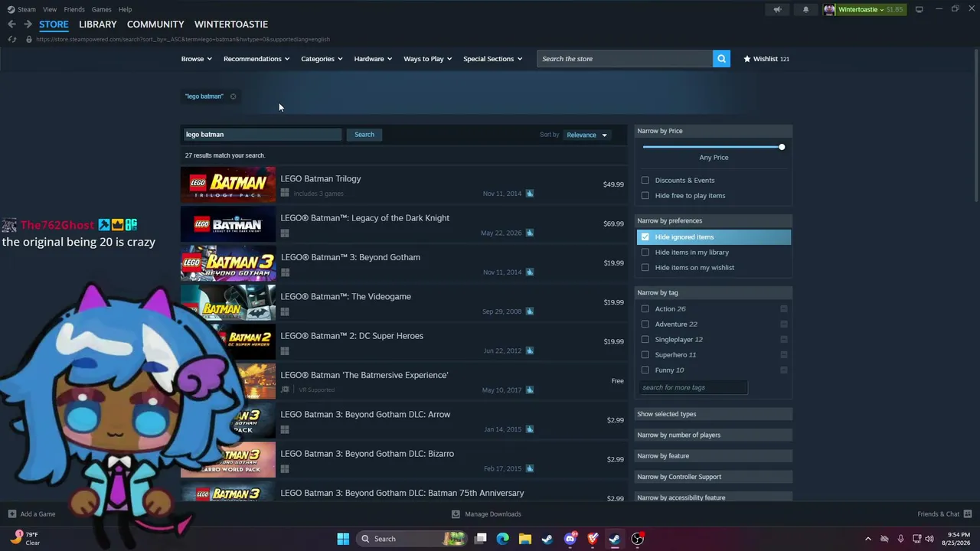Click the Wintertoastie profile avatar
Viewport: 980px width, 551px height.
pyautogui.click(x=829, y=9)
